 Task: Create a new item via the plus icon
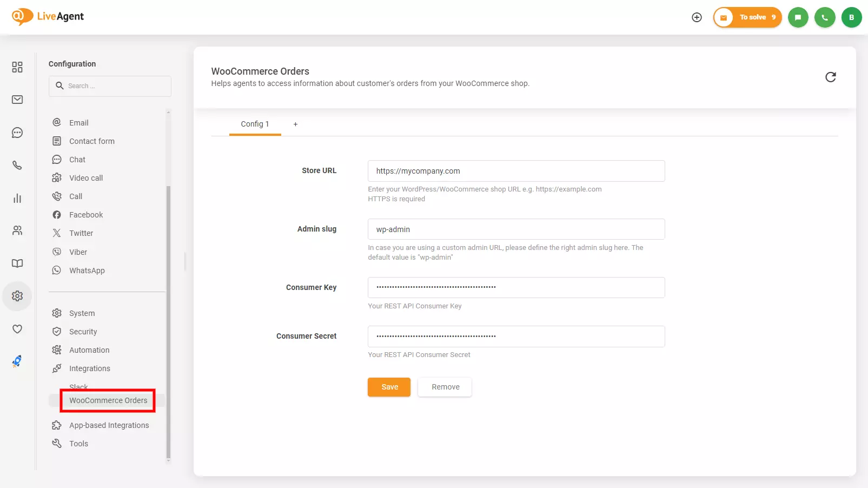pyautogui.click(x=697, y=17)
